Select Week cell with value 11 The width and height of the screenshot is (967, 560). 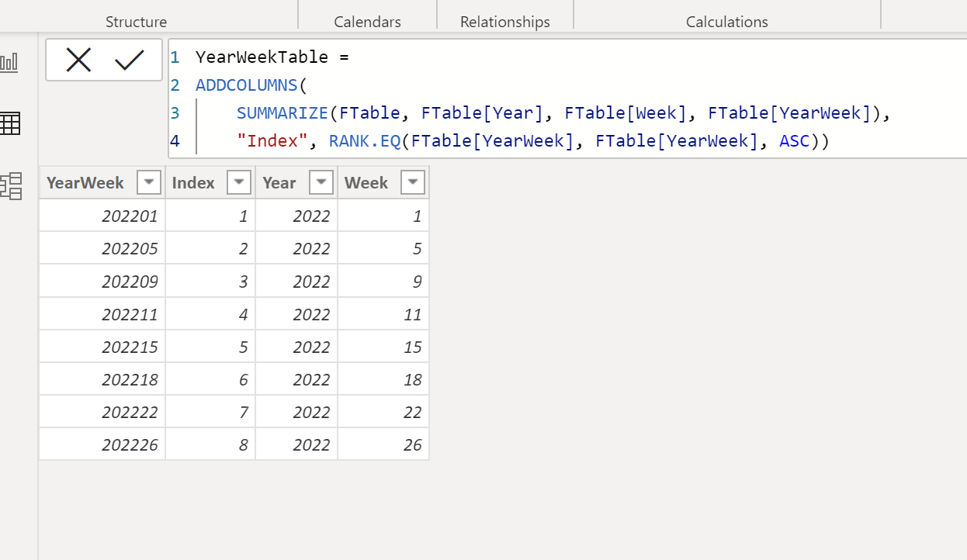click(383, 313)
